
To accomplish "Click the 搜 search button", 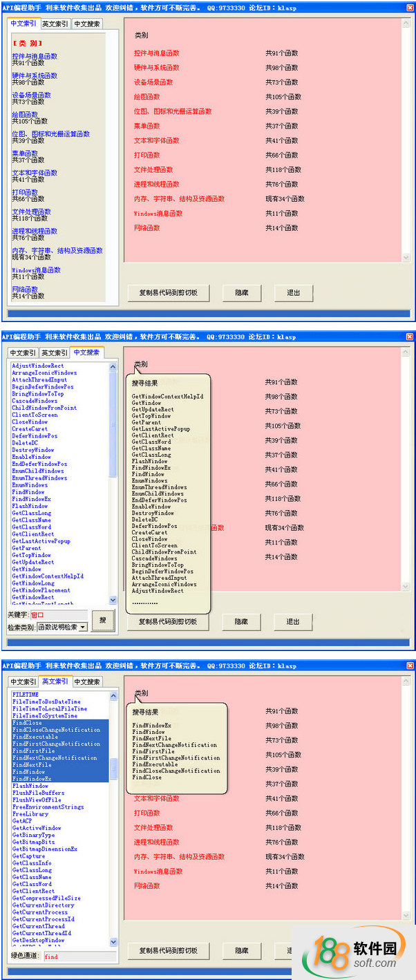I will [x=103, y=620].
